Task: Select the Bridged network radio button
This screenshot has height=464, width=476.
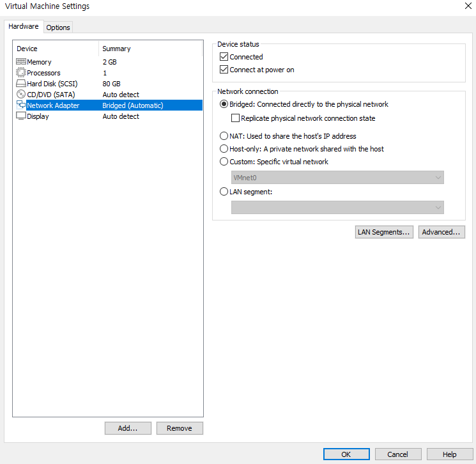Action: pos(224,104)
